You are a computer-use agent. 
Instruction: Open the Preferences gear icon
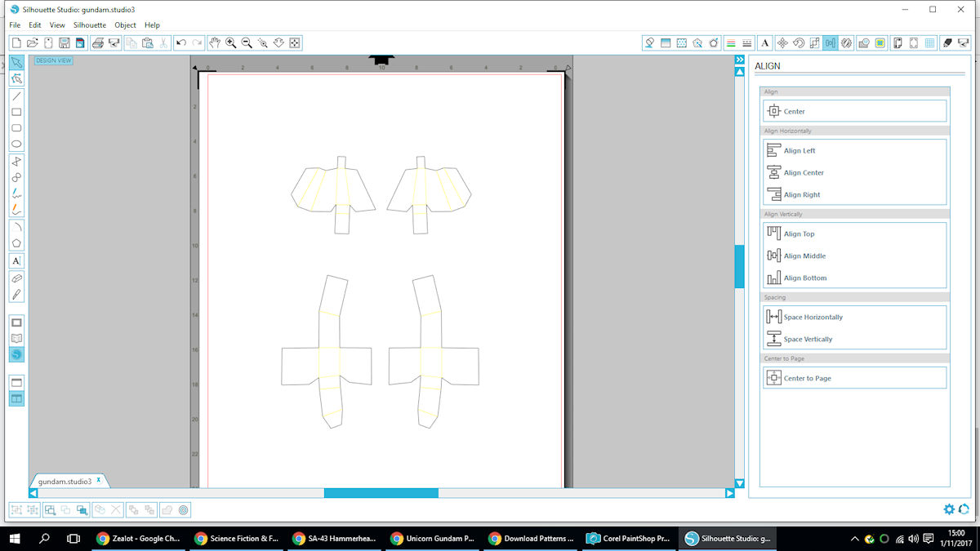click(949, 509)
